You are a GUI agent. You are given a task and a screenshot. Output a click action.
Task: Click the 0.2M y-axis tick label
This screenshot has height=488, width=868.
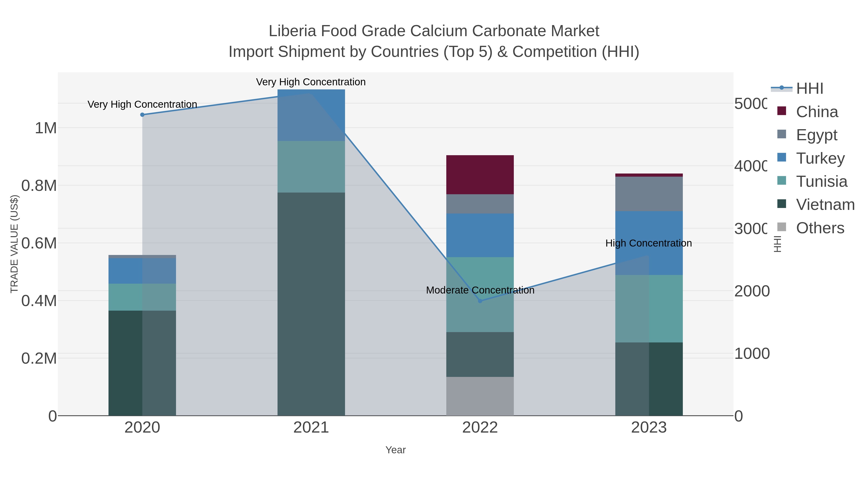(39, 359)
